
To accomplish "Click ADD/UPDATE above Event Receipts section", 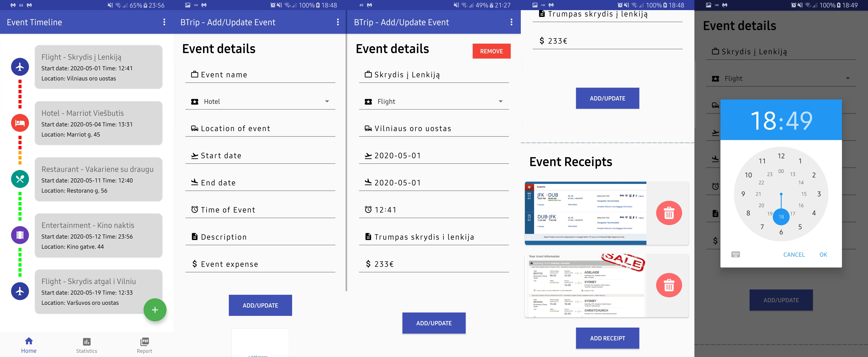I will click(x=607, y=98).
